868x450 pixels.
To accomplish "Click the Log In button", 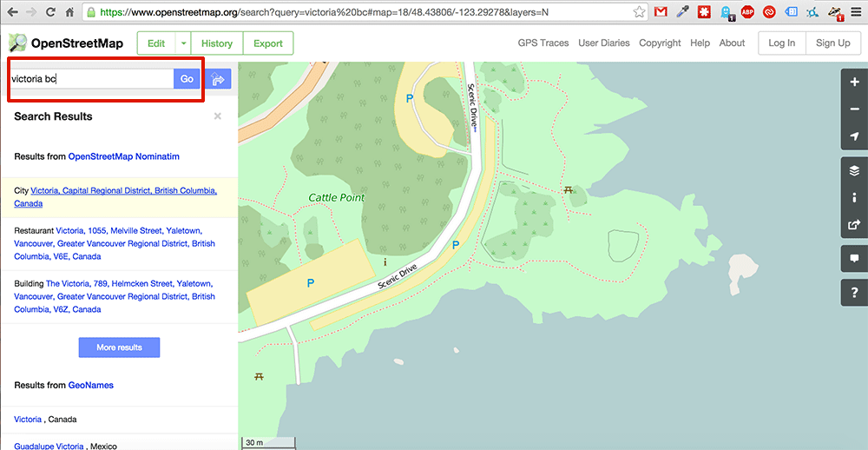I will (782, 43).
